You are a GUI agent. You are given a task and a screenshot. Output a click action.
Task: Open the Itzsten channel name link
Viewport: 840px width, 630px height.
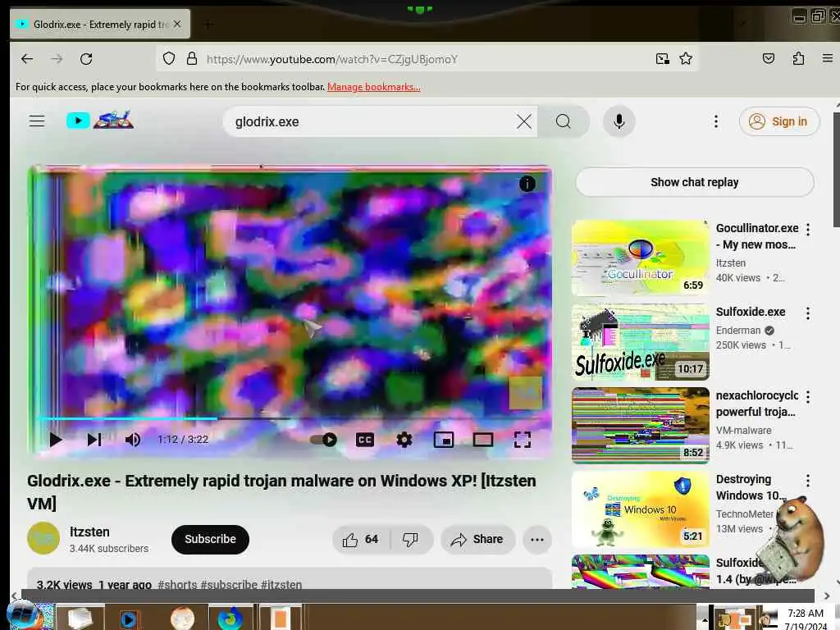(89, 532)
